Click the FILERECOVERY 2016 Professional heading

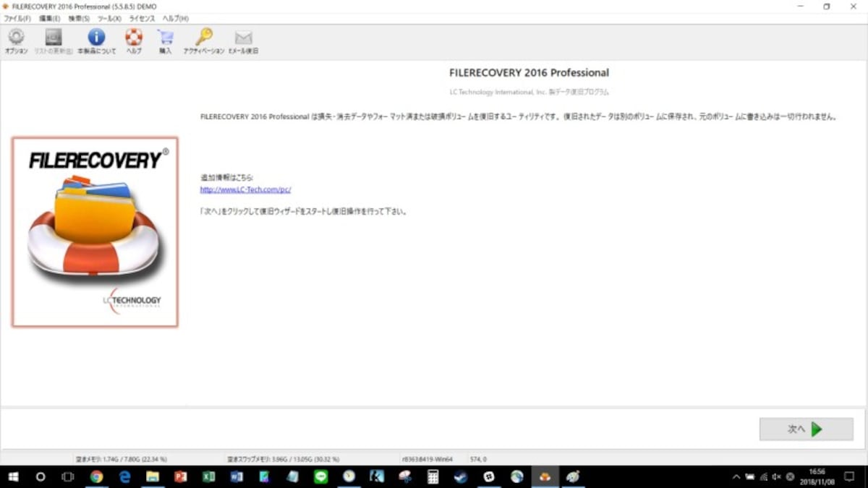529,73
